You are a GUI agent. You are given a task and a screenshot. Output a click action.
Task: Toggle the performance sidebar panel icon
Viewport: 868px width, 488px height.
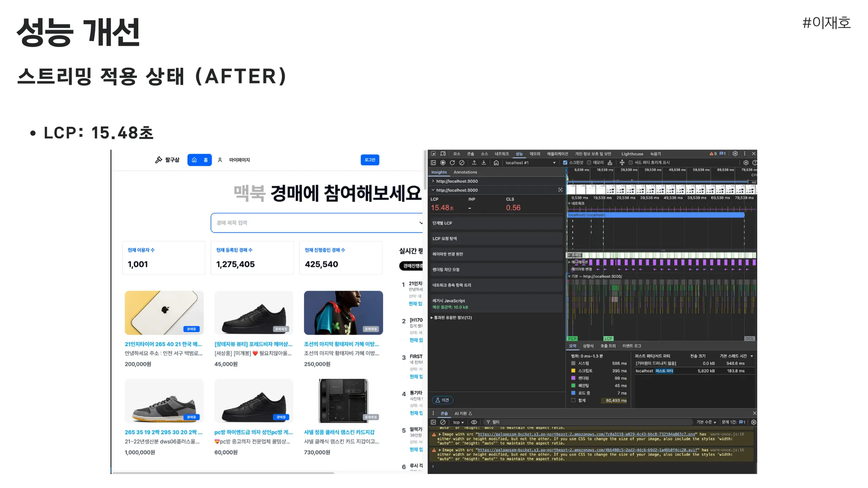click(x=433, y=163)
